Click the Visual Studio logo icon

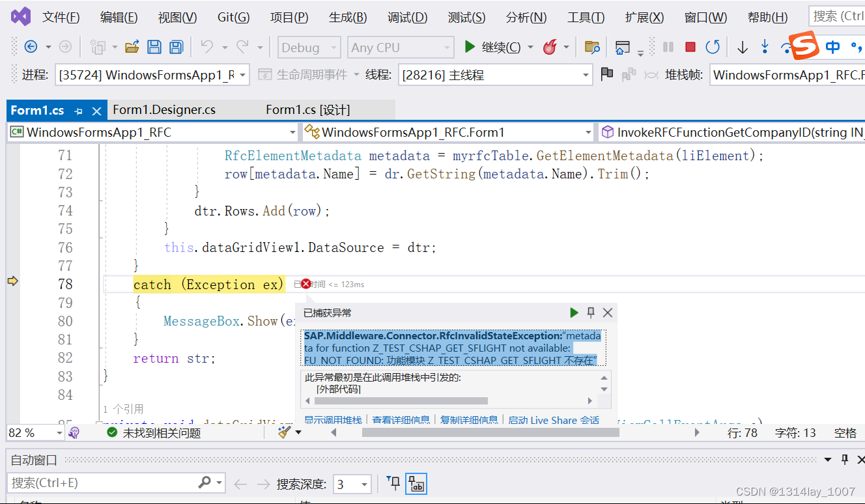point(21,18)
